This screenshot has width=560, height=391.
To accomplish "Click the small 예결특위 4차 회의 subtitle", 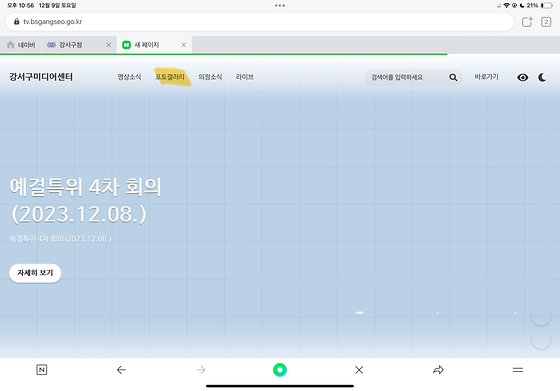I will [x=60, y=239].
